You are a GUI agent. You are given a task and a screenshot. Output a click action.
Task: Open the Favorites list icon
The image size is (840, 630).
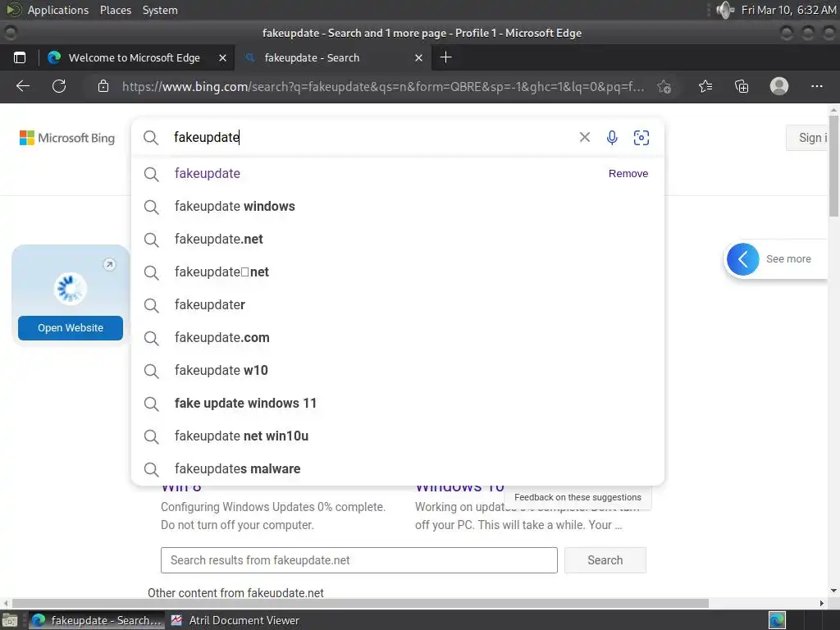(x=705, y=86)
